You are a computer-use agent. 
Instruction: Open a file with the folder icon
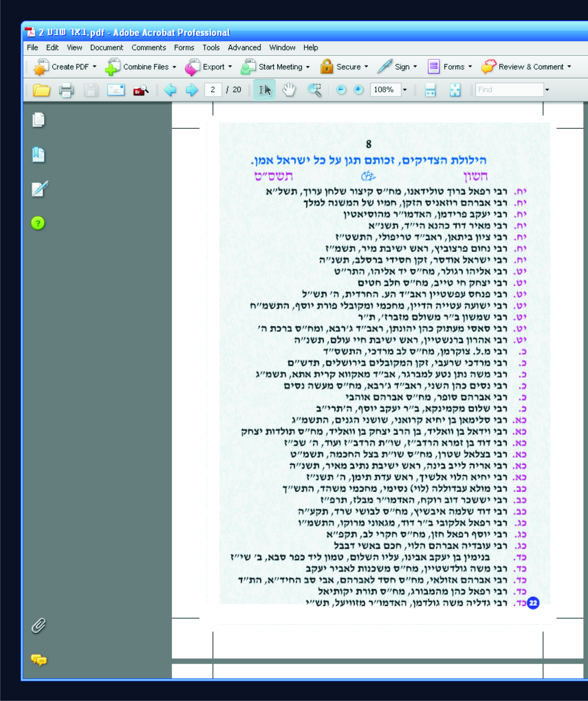point(41,90)
